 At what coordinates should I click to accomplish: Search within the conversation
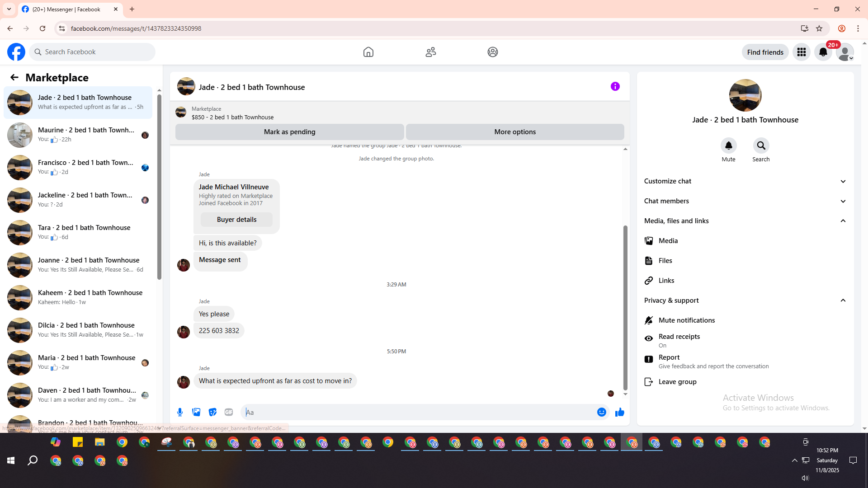[x=761, y=146]
